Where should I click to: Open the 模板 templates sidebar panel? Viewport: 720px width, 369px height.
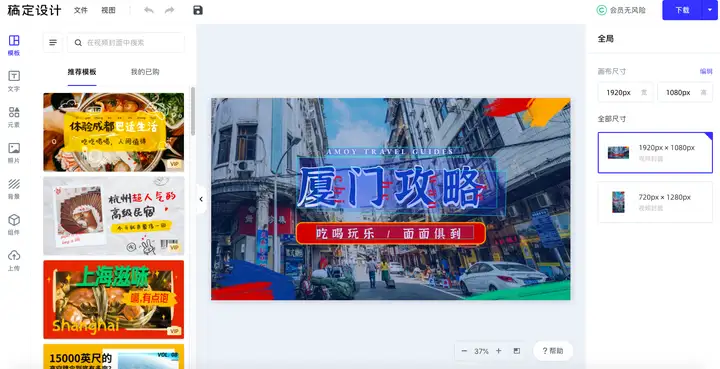pos(14,45)
